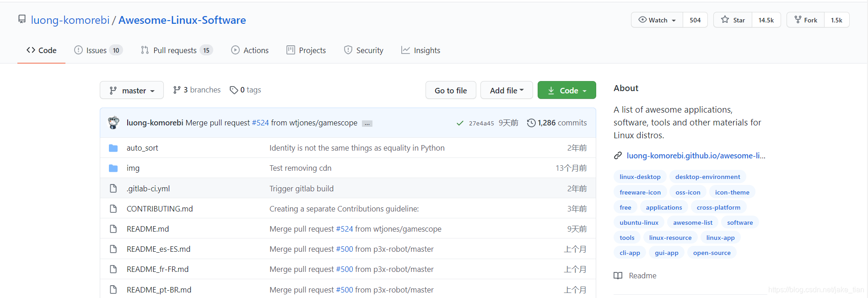The image size is (868, 298).
Task: Click the luong-komorebi avatar image
Action: click(113, 123)
